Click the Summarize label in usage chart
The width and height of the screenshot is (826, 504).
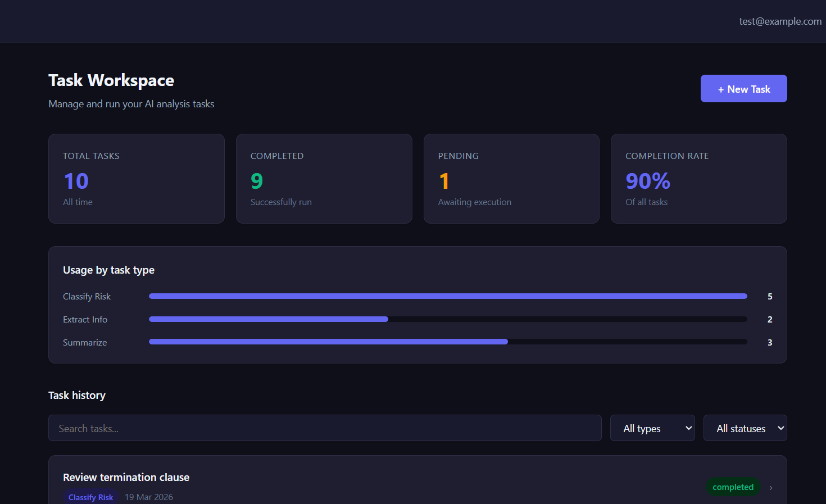(85, 342)
